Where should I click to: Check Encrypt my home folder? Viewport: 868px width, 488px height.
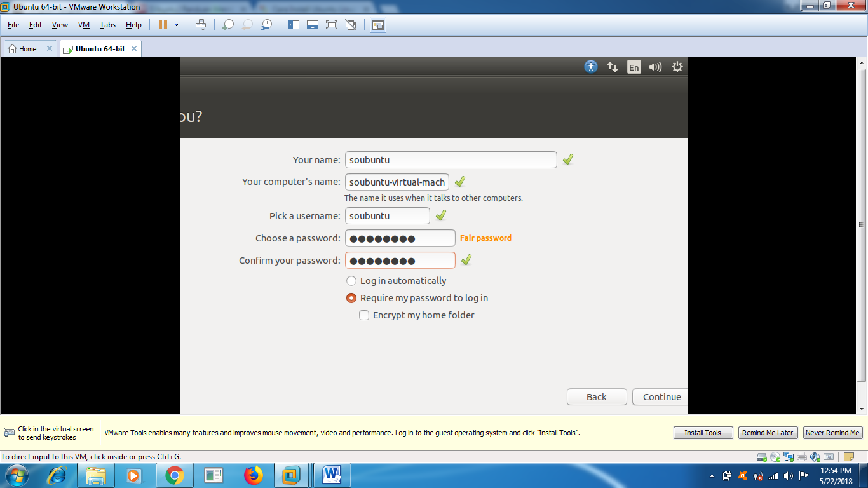[x=364, y=315]
